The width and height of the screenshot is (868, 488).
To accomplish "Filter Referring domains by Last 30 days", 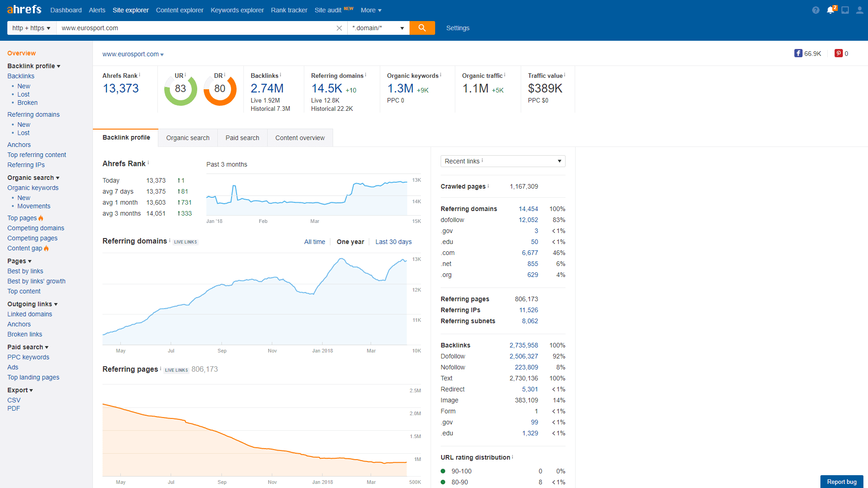I will pos(393,242).
